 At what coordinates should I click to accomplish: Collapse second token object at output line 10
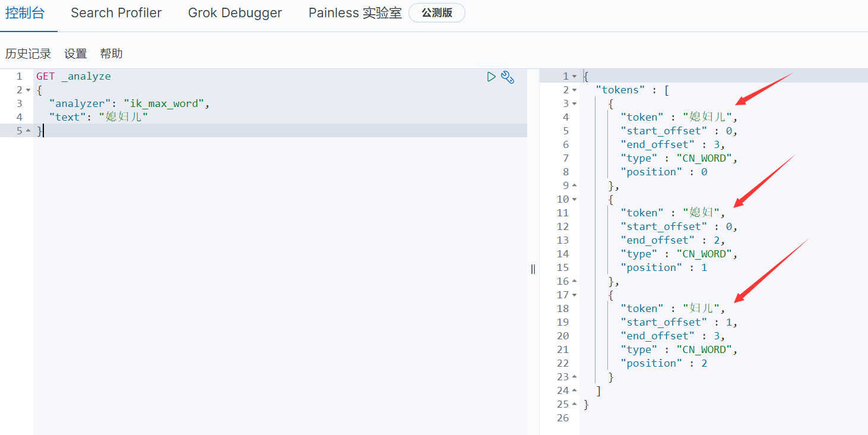tap(574, 199)
